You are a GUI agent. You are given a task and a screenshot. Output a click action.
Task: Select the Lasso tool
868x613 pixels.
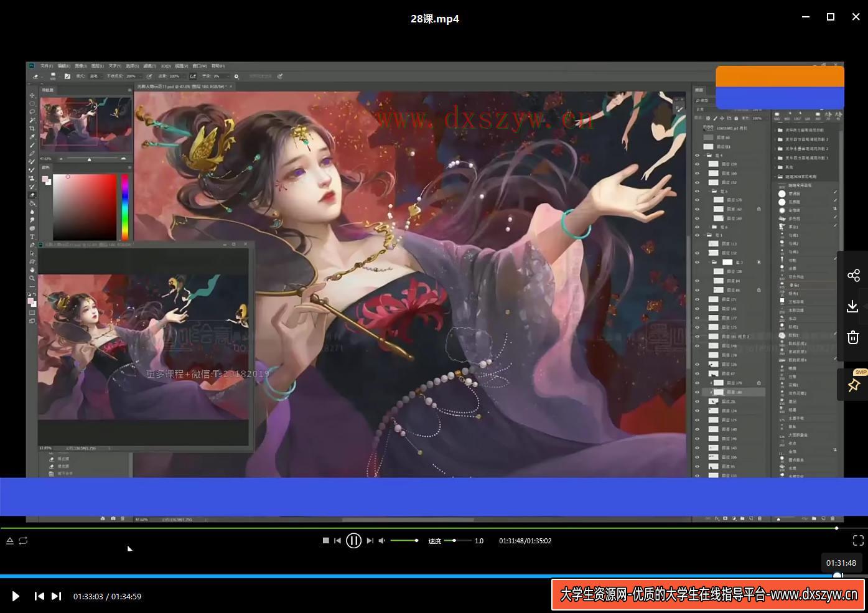(32, 111)
